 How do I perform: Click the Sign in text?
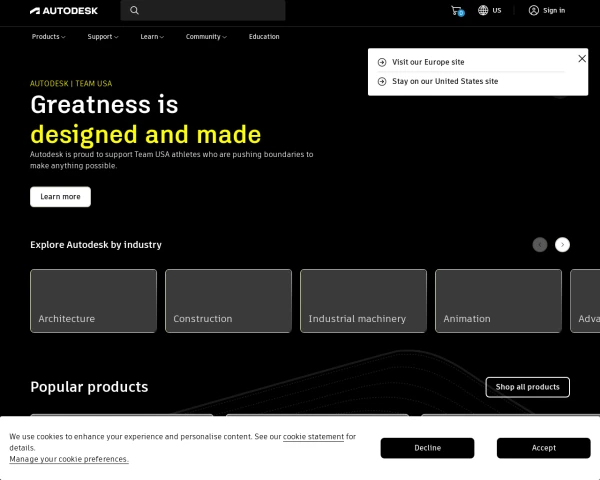click(x=554, y=11)
